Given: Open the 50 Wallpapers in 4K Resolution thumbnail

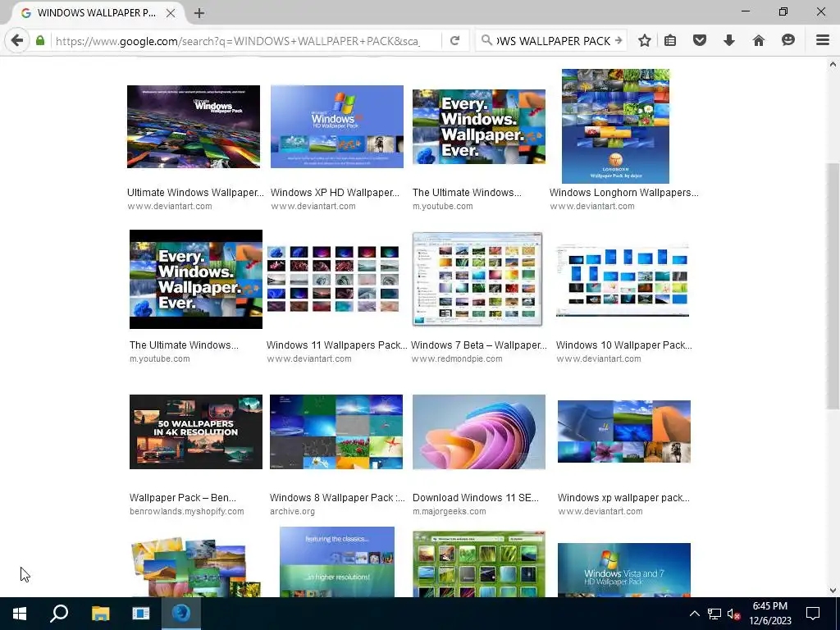Looking at the screenshot, I should click(x=196, y=431).
